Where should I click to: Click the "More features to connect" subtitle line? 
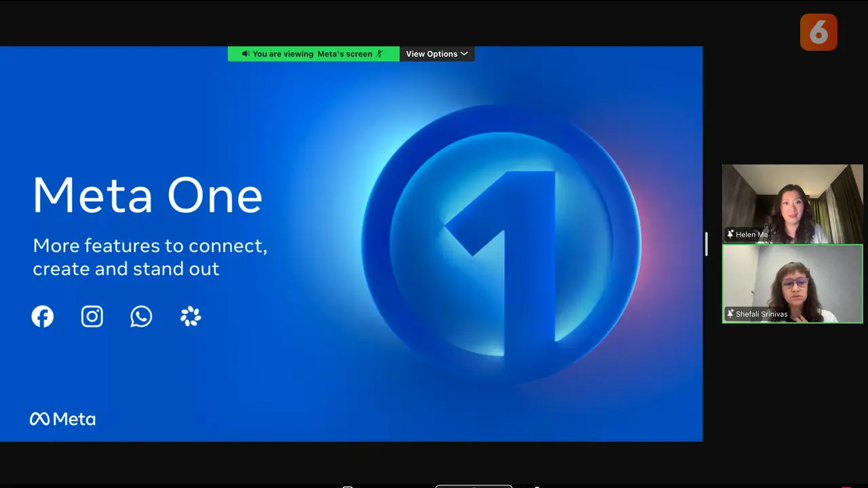click(x=150, y=245)
